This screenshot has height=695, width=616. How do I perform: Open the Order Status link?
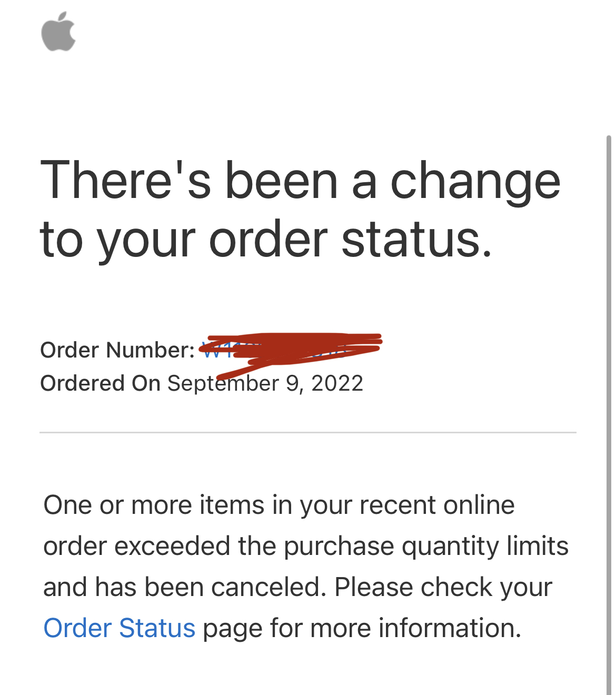coord(119,628)
